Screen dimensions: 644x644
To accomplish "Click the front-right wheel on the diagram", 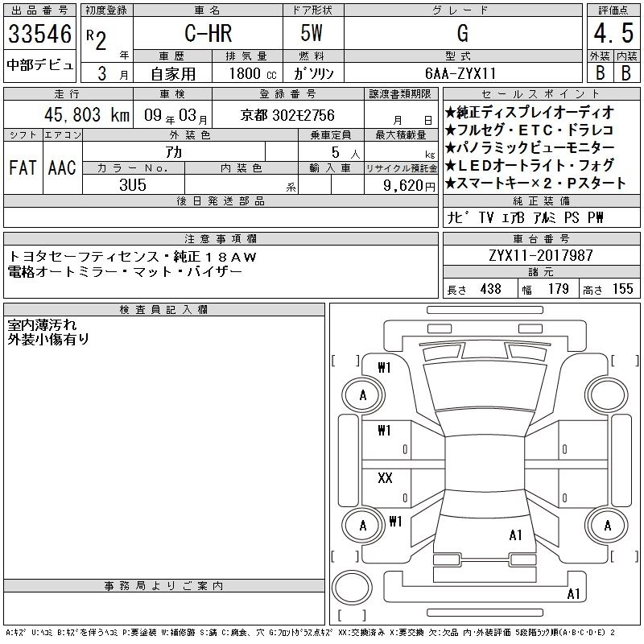I will click(607, 394).
